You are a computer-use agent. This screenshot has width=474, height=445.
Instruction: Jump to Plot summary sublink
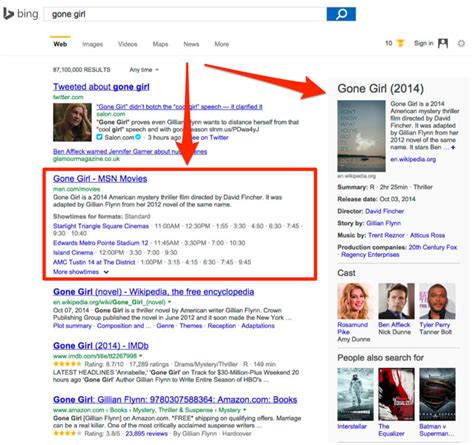click(72, 326)
